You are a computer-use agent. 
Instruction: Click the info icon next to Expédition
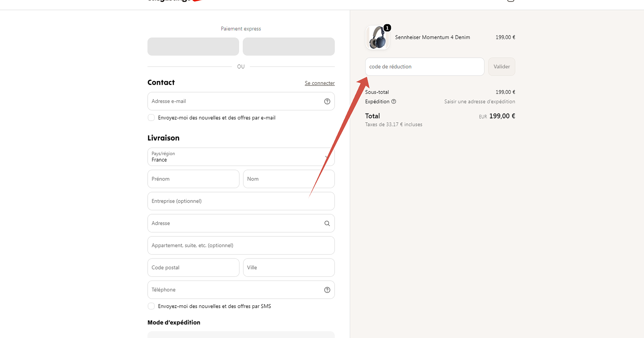[x=394, y=102]
